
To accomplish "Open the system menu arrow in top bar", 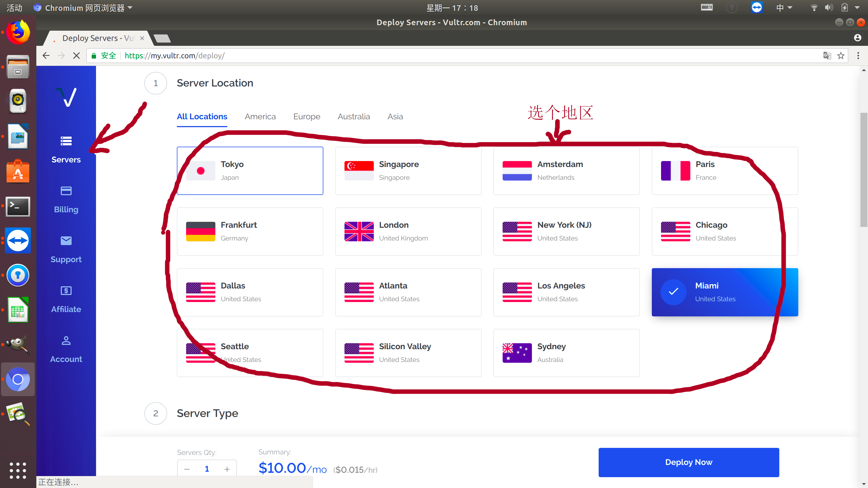I will (857, 7).
